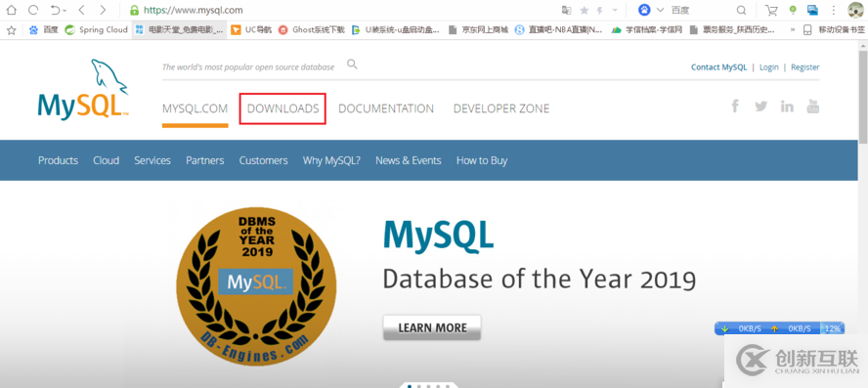Open the Spring Cloud bookmark

[97, 30]
